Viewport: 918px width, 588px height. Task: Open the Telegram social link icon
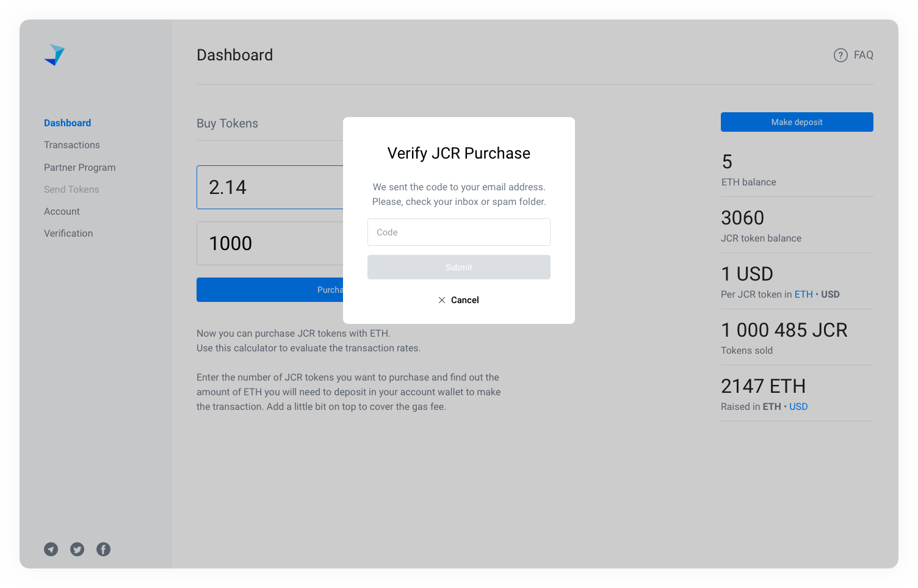tap(51, 550)
